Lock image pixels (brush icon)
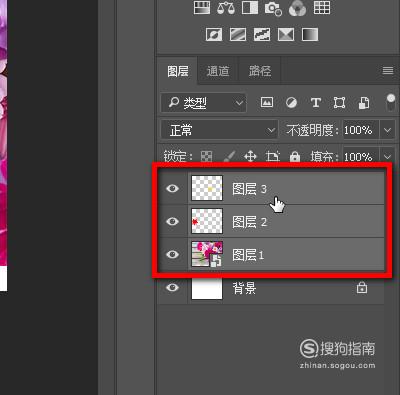This screenshot has width=400, height=395. tap(229, 156)
